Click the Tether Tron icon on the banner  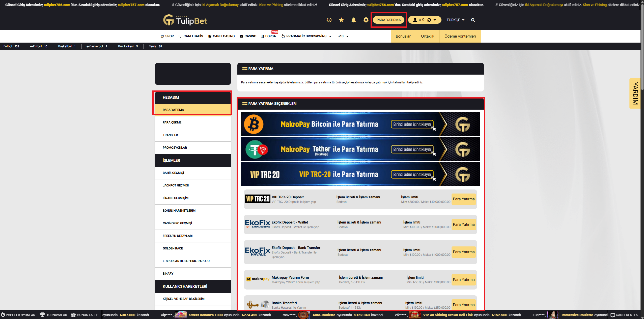257,149
